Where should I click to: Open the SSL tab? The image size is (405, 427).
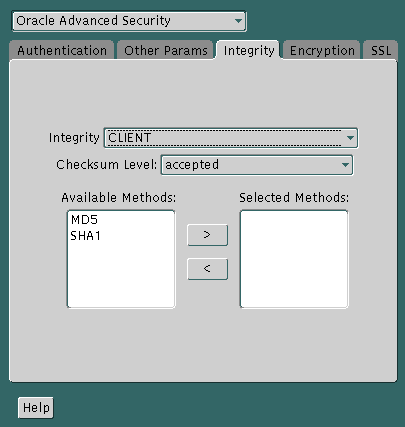[381, 51]
